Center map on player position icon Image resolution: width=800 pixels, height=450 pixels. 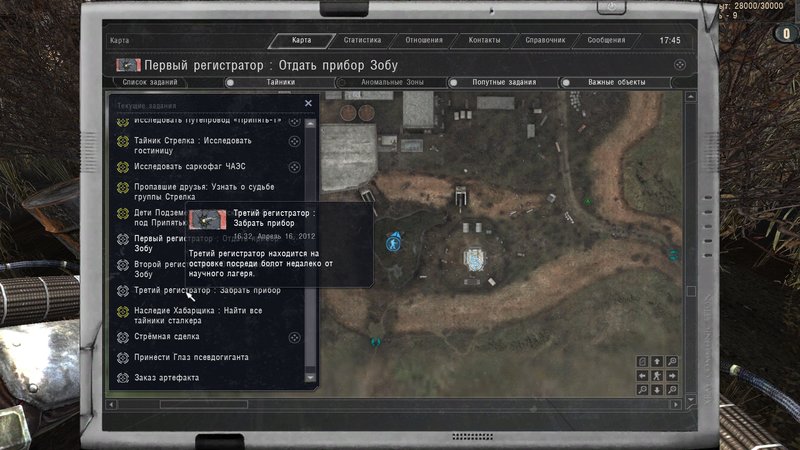(x=656, y=375)
